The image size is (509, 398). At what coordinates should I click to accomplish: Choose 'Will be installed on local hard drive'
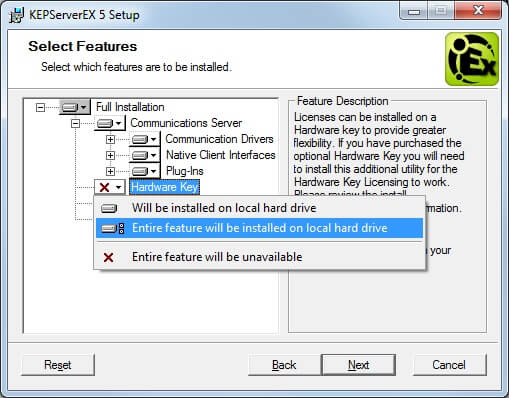pyautogui.click(x=259, y=208)
